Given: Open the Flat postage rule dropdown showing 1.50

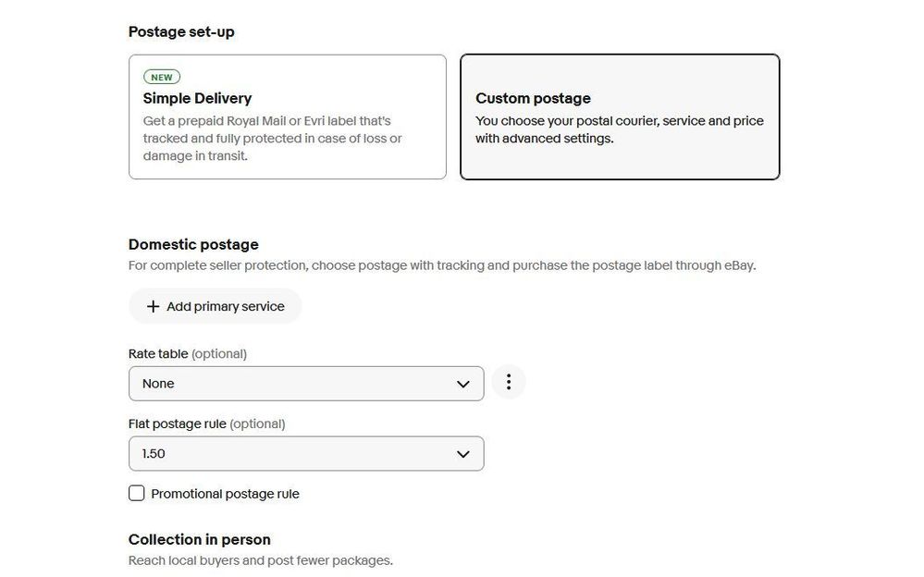Looking at the screenshot, I should click(x=305, y=454).
